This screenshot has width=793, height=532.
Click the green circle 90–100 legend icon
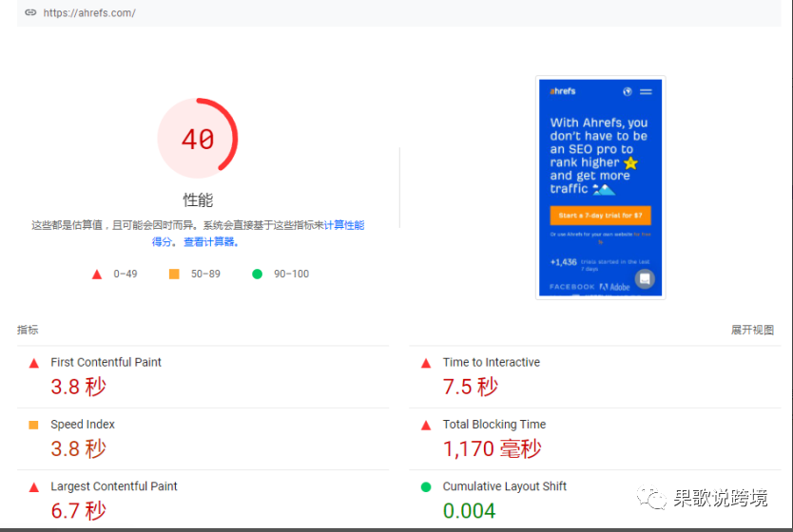[257, 274]
